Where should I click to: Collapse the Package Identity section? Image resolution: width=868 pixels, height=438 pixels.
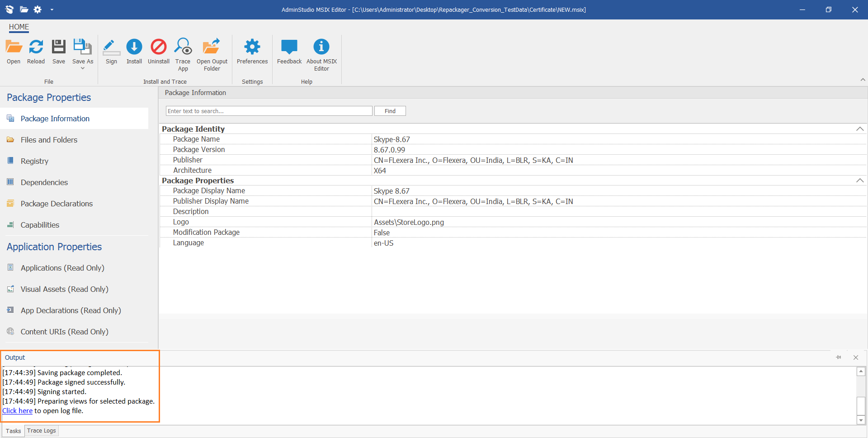[859, 129]
